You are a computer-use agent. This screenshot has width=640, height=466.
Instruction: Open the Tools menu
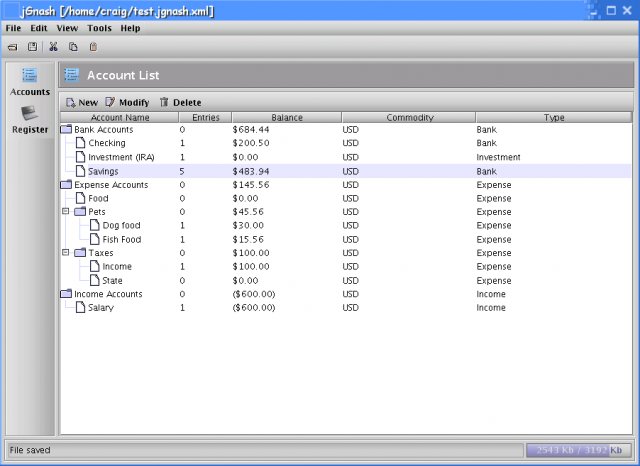point(99,28)
